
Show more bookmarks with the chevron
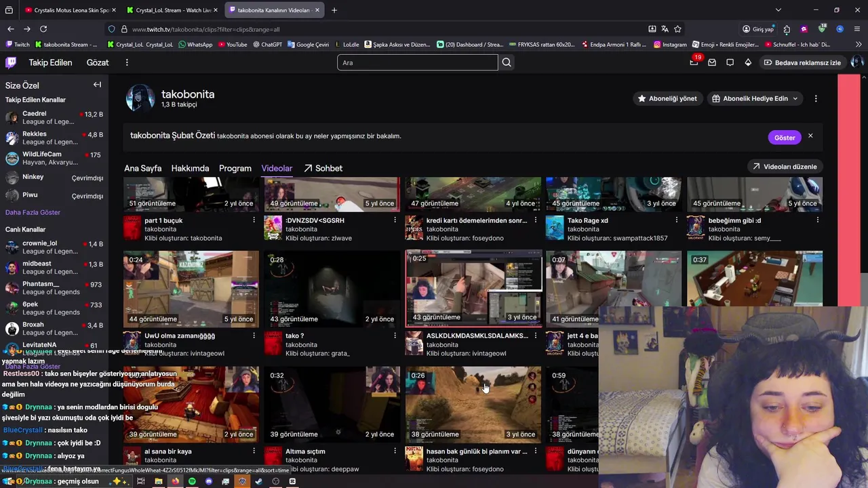pyautogui.click(x=859, y=45)
